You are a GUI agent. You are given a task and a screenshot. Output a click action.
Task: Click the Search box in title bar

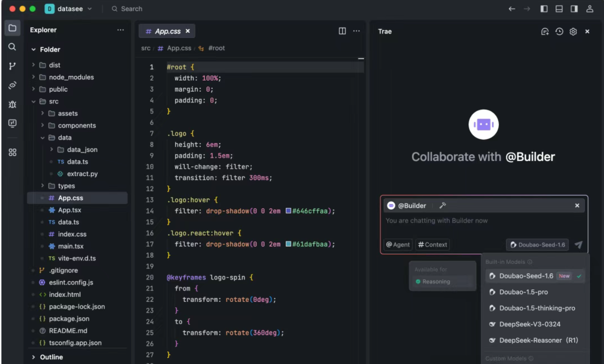point(127,9)
